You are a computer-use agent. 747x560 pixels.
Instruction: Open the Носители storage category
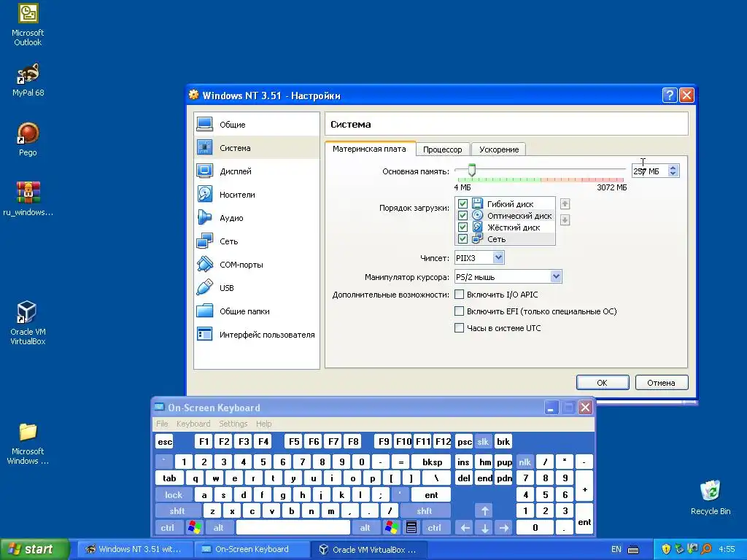point(256,194)
